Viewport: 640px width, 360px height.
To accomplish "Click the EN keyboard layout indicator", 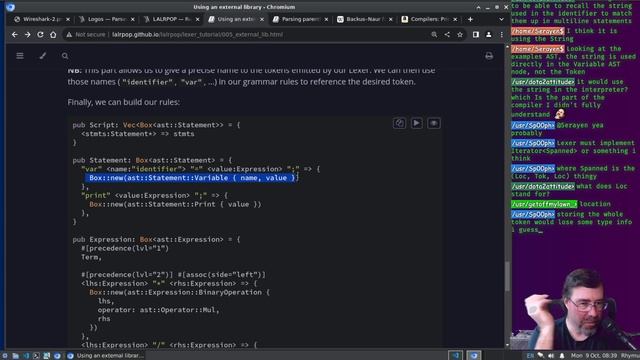I will click(x=530, y=356).
